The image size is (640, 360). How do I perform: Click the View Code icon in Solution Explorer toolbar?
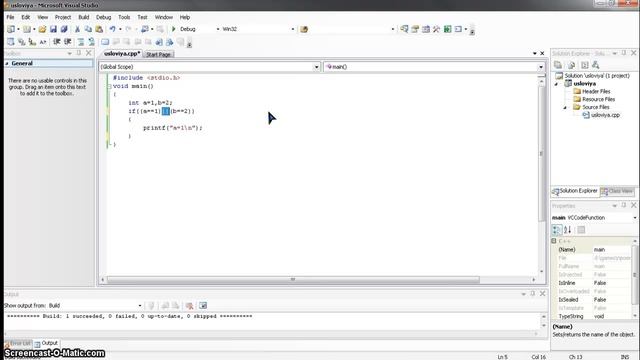click(584, 65)
